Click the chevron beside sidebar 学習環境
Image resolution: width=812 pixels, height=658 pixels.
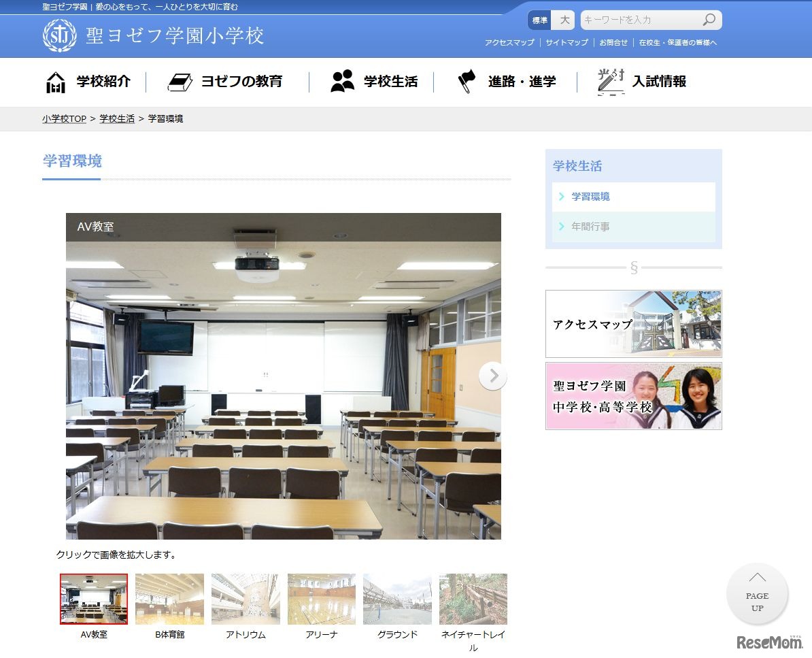561,197
